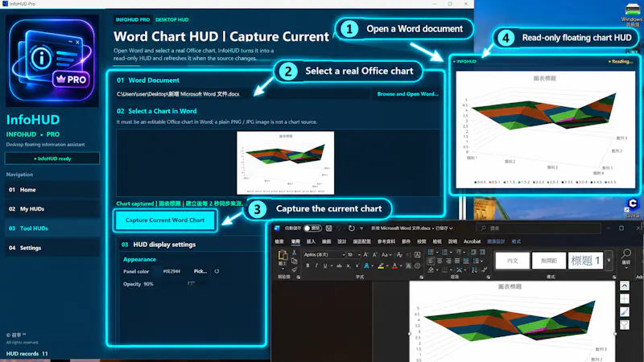Screen dimensions: 644x362
Task: Decrease font size with shrink font icon
Action: (374, 255)
